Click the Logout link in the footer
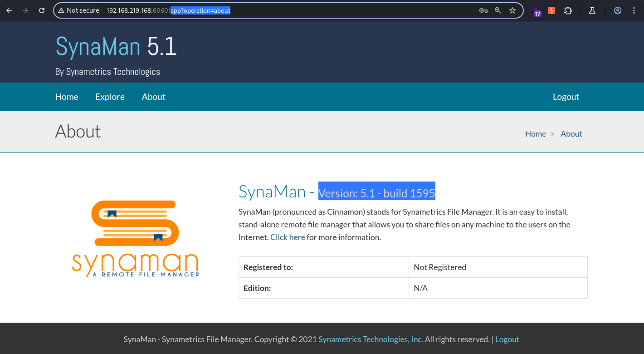The width and height of the screenshot is (644, 354). point(507,339)
